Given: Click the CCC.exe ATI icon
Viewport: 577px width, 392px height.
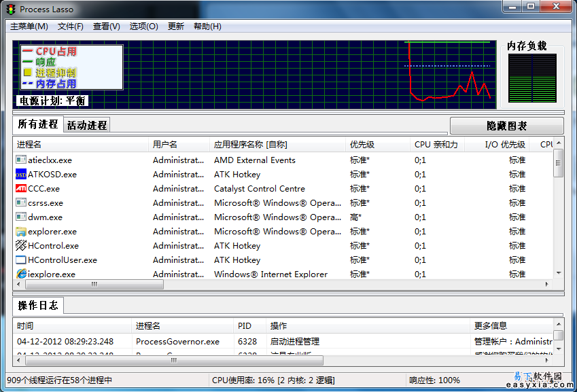Looking at the screenshot, I should [21, 189].
